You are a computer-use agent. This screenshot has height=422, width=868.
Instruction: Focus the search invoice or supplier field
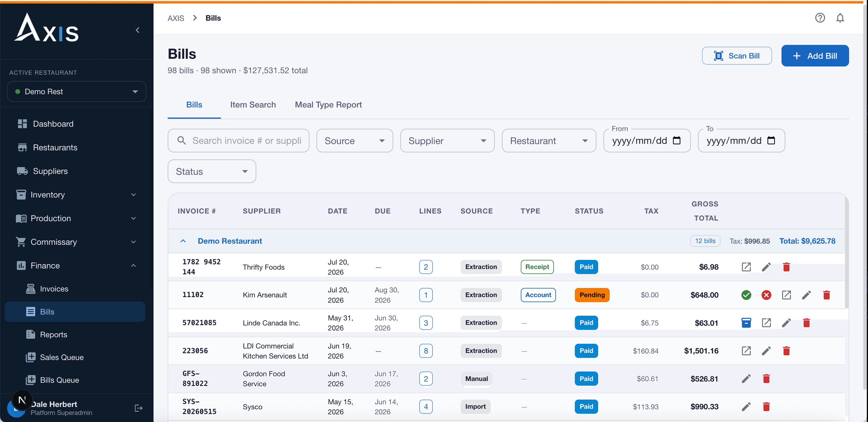tap(238, 141)
